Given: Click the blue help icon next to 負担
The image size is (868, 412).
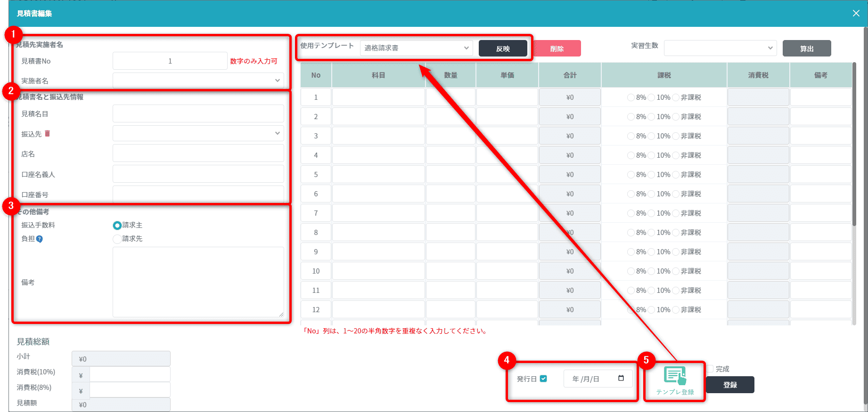Looking at the screenshot, I should (40, 239).
